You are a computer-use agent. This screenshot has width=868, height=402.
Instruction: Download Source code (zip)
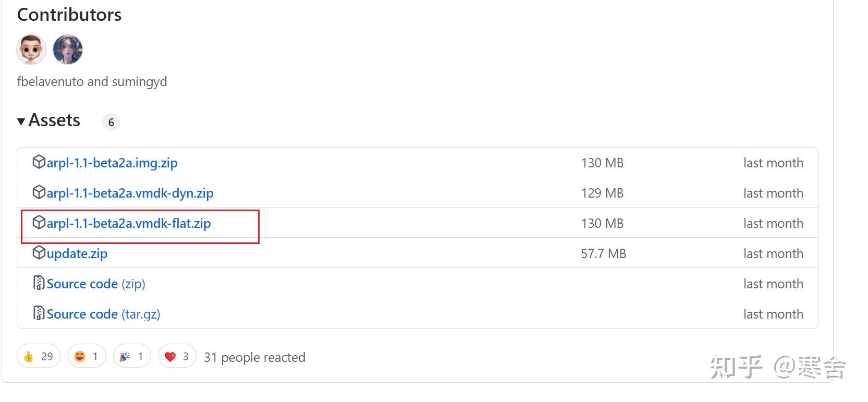[96, 284]
